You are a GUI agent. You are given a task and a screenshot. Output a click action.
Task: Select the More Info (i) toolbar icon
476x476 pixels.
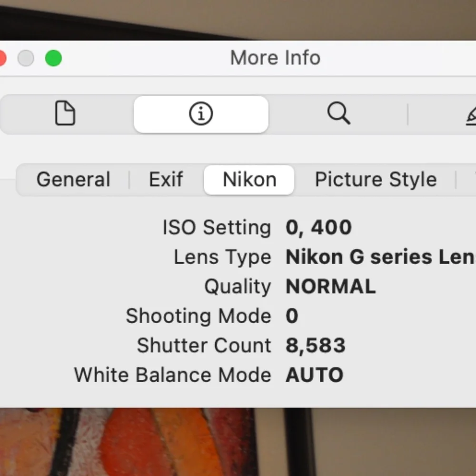pos(201,114)
